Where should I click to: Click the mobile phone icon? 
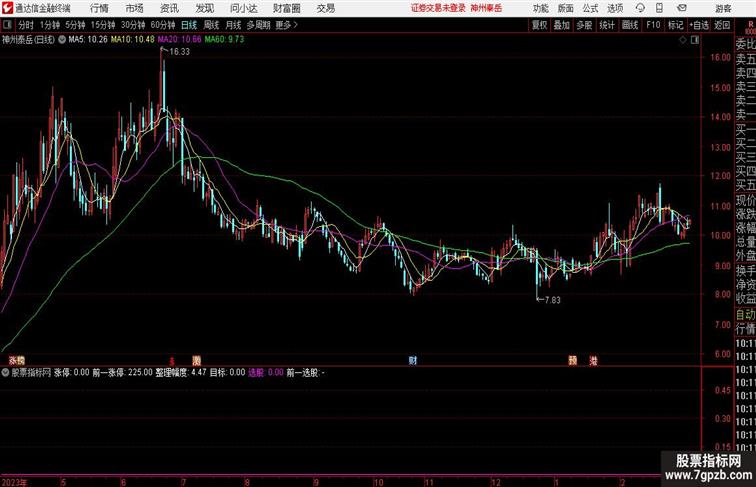[659, 8]
